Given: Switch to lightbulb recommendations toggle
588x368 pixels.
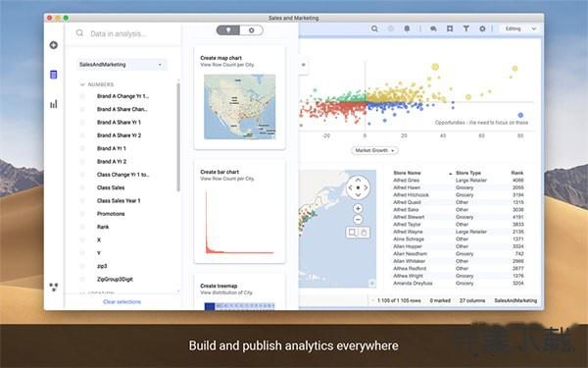Looking at the screenshot, I should pos(228,30).
